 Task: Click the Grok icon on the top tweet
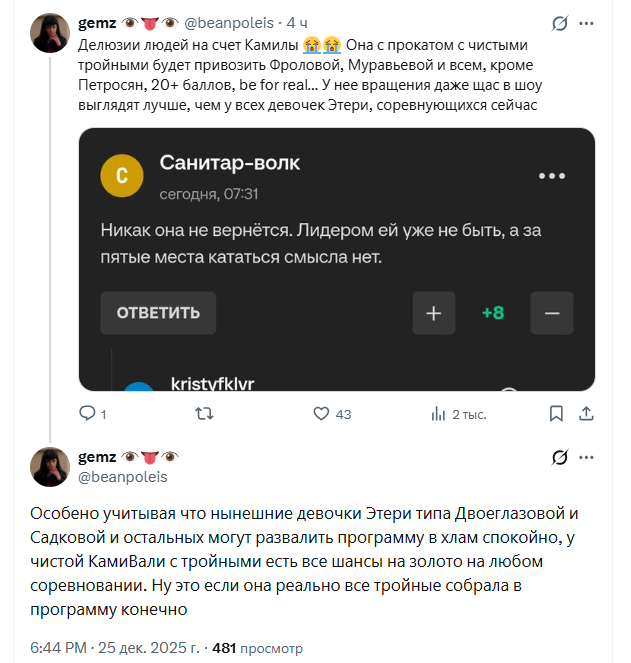pyautogui.click(x=561, y=22)
